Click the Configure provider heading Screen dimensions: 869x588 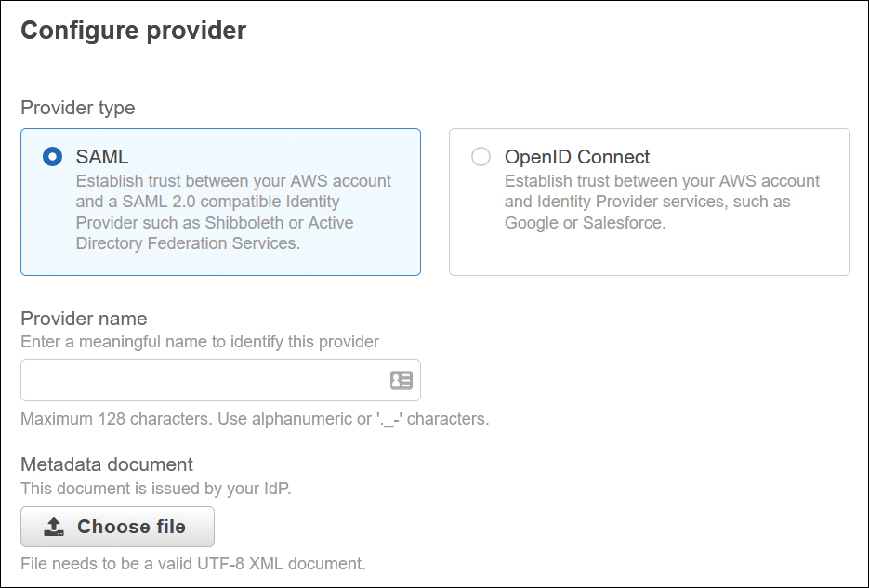[x=134, y=31]
